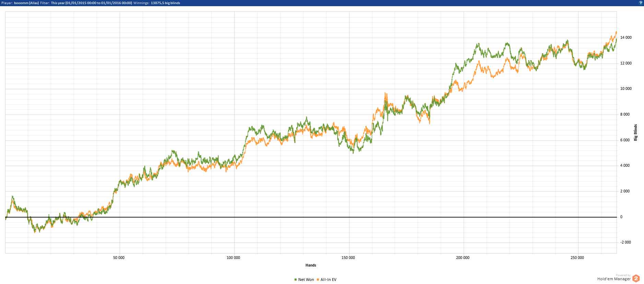Screen dimensions: 644x284
Task: Click the Hands axis title
Action: 311,265
